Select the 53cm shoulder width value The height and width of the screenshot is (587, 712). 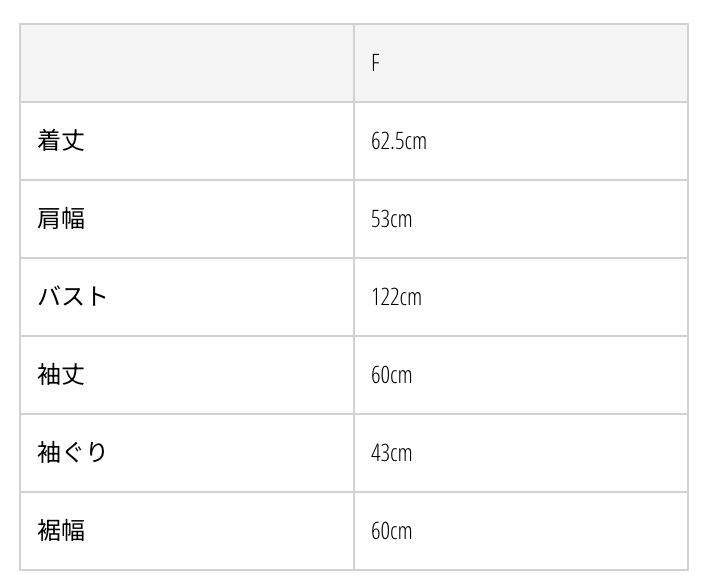click(391, 219)
